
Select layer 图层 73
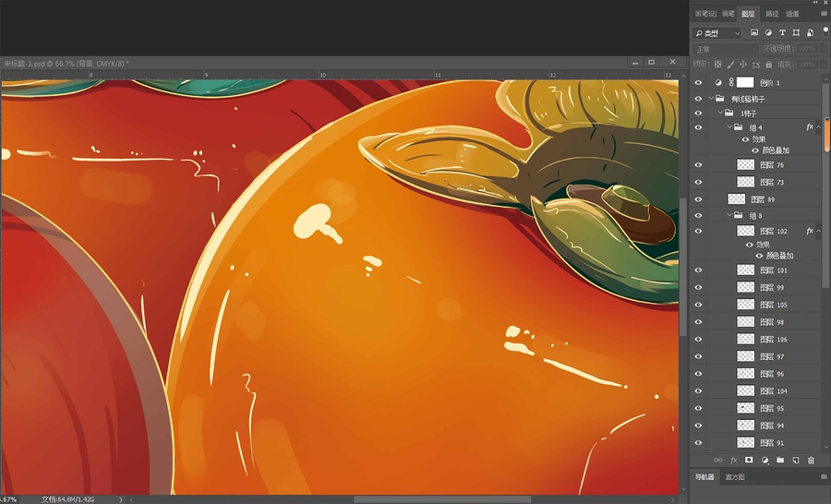pos(772,183)
